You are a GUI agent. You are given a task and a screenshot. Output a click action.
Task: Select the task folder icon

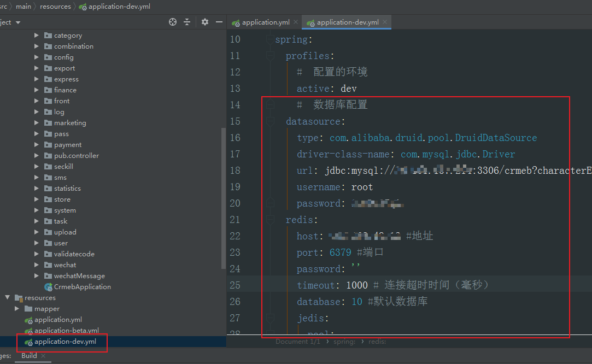click(48, 221)
